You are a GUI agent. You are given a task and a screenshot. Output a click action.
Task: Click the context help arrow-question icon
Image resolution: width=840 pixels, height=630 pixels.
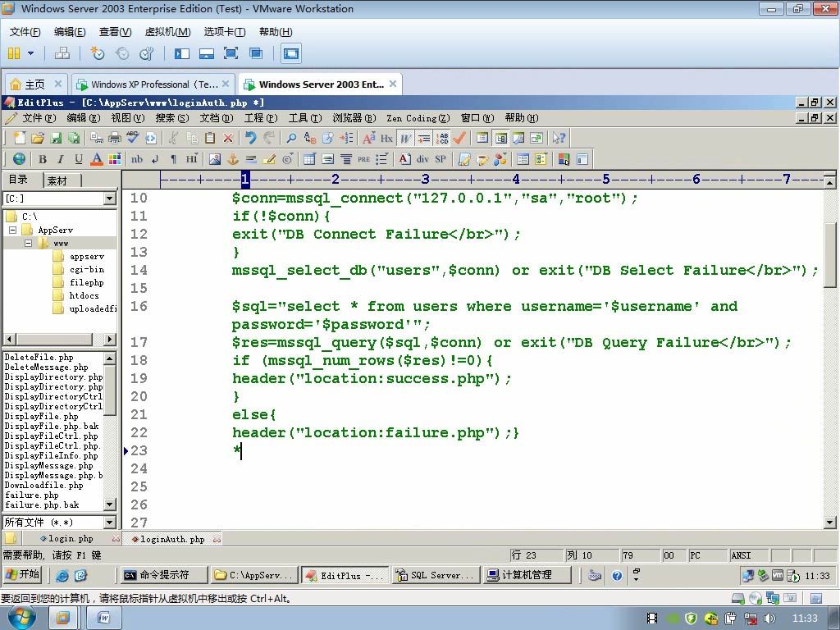pyautogui.click(x=559, y=138)
